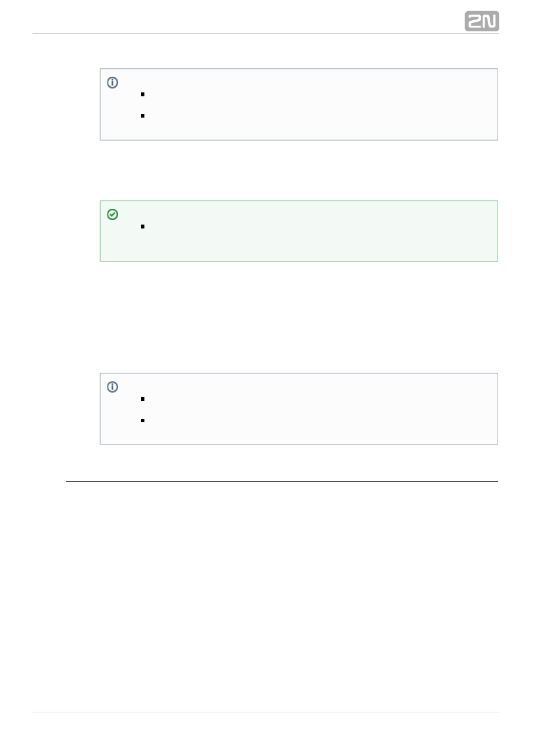Click the letter N in the logo
This screenshot has width=534, height=756.
[489, 21]
